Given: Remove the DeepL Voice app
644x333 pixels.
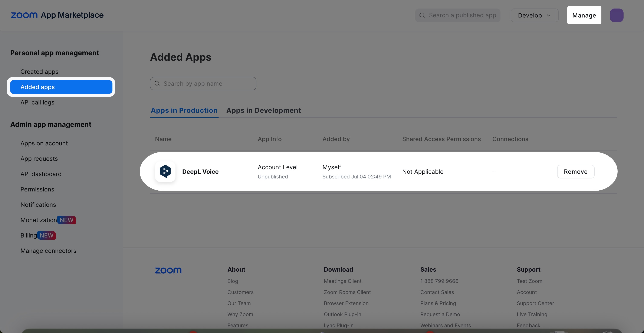Looking at the screenshot, I should (x=575, y=172).
